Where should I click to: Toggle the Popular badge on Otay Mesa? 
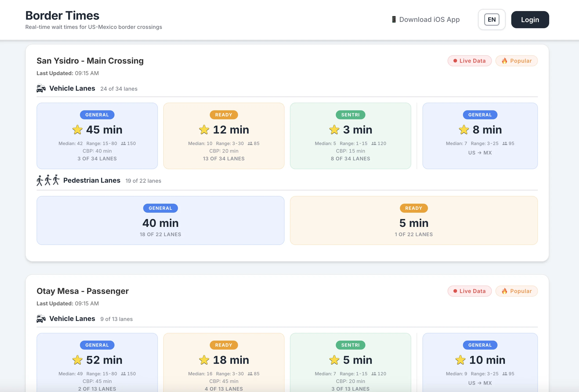coord(516,291)
